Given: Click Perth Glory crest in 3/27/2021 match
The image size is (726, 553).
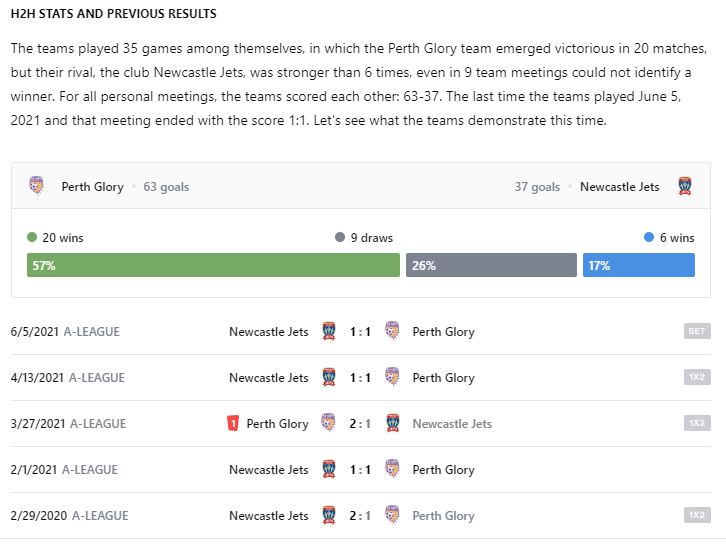Looking at the screenshot, I should pos(328,422).
